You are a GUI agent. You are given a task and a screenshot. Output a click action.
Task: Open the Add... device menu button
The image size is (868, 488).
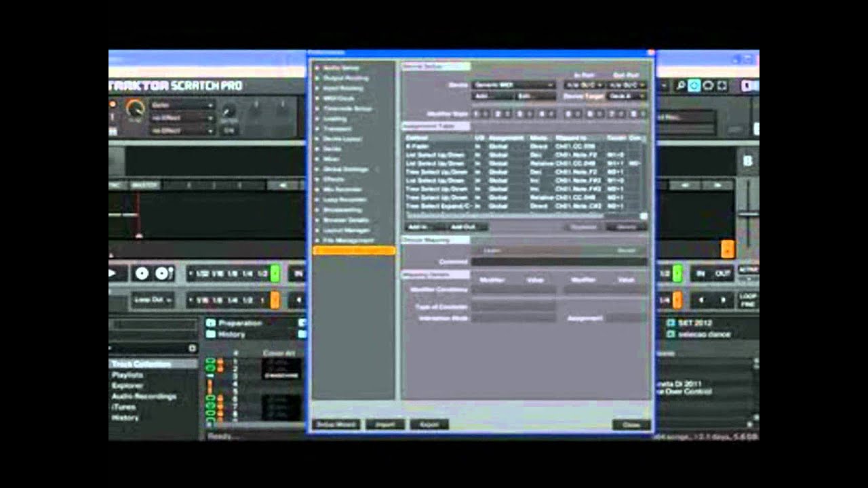(x=492, y=96)
